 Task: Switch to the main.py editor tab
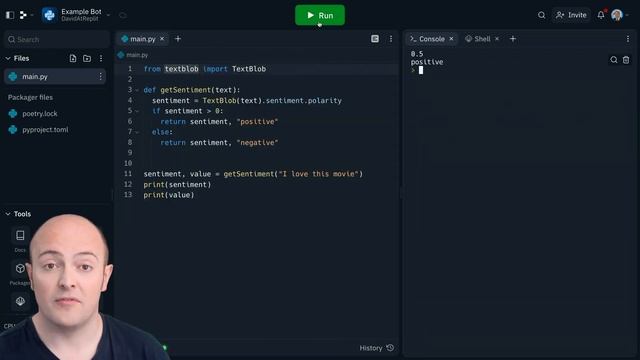pos(142,39)
